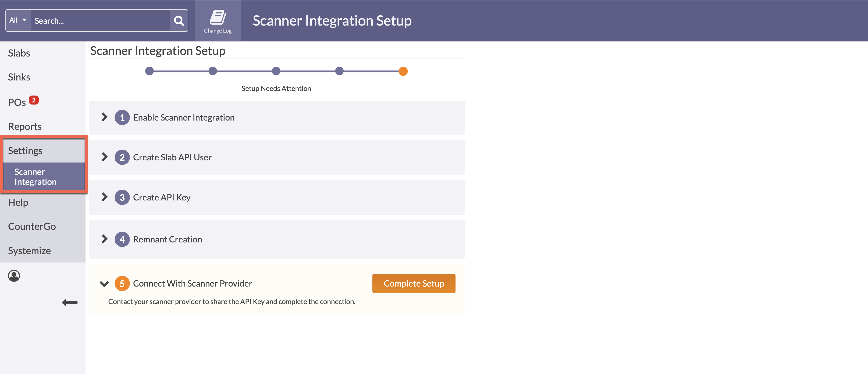Open the Settings menu item
Viewport: 868px width, 374px height.
pos(25,150)
